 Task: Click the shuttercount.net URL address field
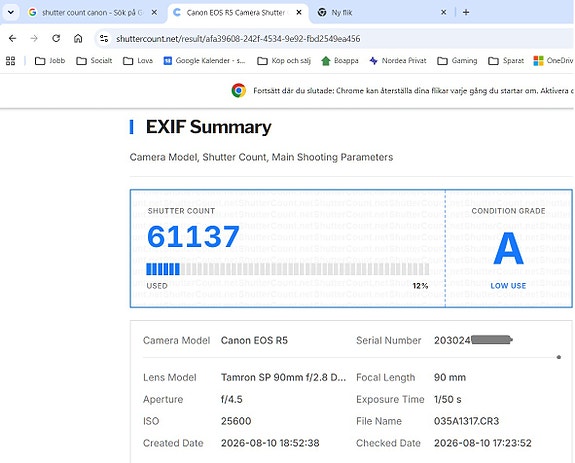238,39
